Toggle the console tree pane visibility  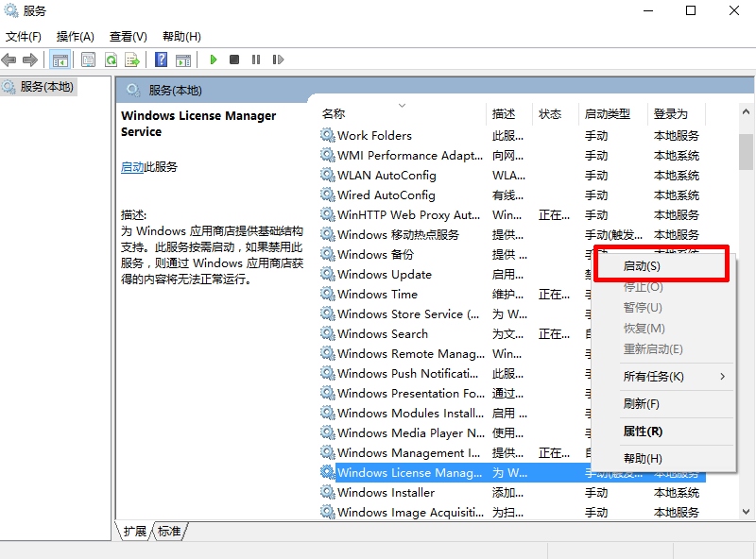(59, 59)
